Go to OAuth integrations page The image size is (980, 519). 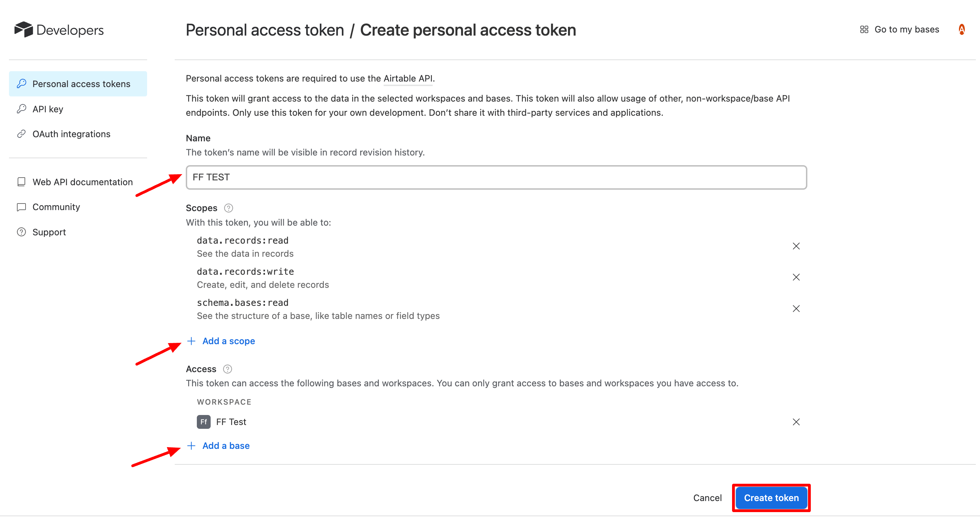tap(71, 134)
